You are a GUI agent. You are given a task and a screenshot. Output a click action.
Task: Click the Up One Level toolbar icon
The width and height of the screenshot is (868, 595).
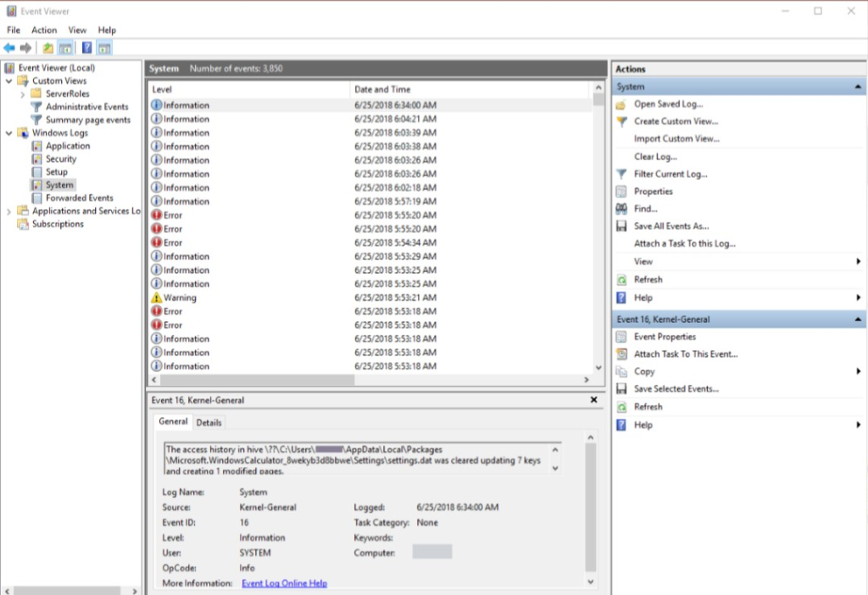[48, 48]
